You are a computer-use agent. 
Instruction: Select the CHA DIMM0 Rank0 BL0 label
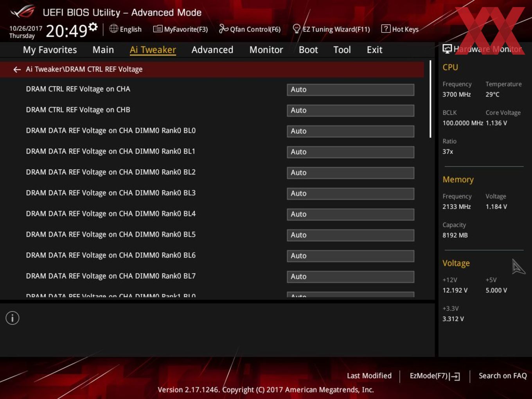(111, 131)
